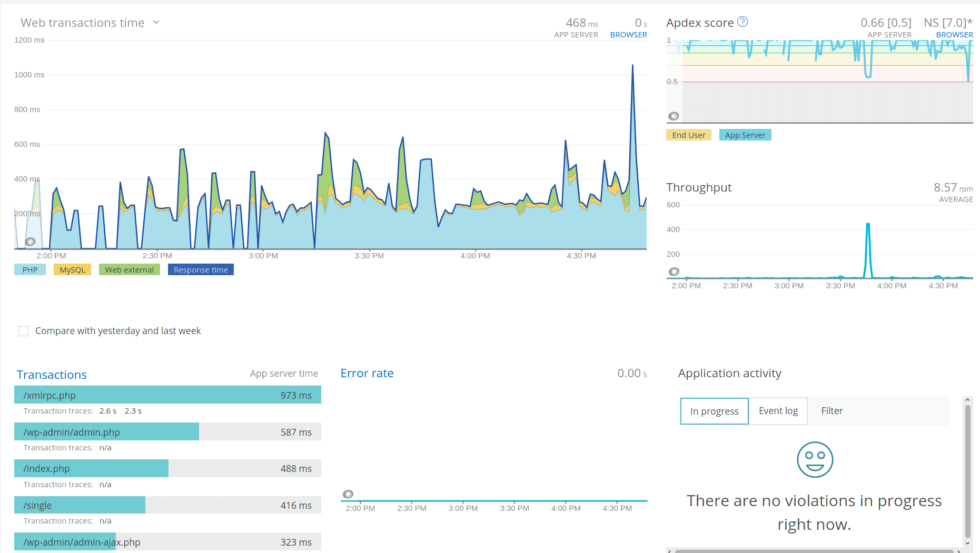Toggle the MySQL legend series
The width and height of the screenshot is (980, 553).
[x=72, y=270]
